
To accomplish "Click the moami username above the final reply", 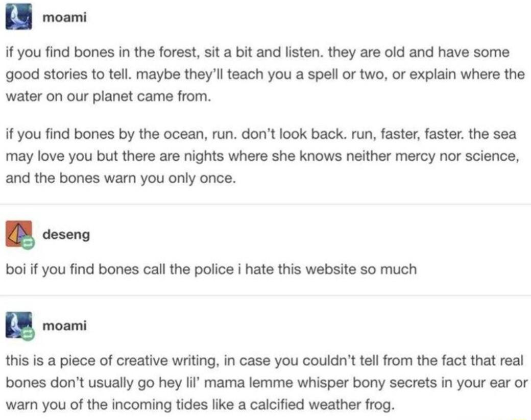I will click(64, 325).
